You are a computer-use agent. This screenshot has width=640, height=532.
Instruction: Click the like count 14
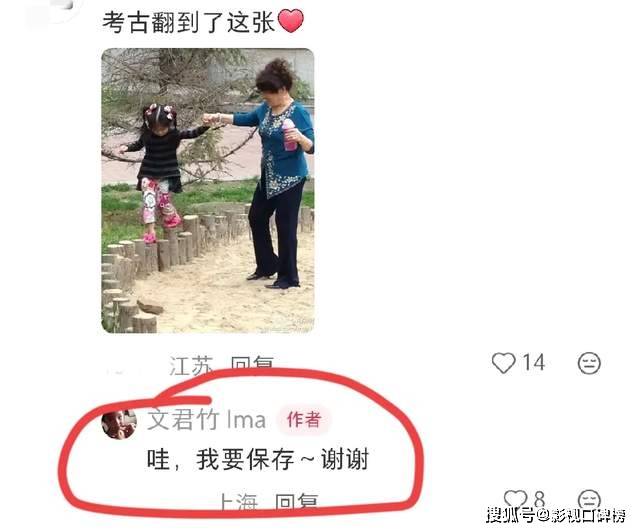(534, 363)
